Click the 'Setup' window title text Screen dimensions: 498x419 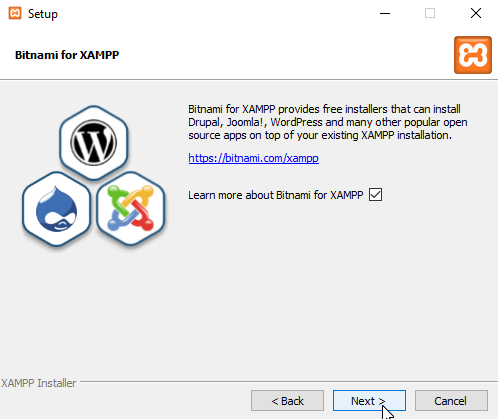coord(43,14)
